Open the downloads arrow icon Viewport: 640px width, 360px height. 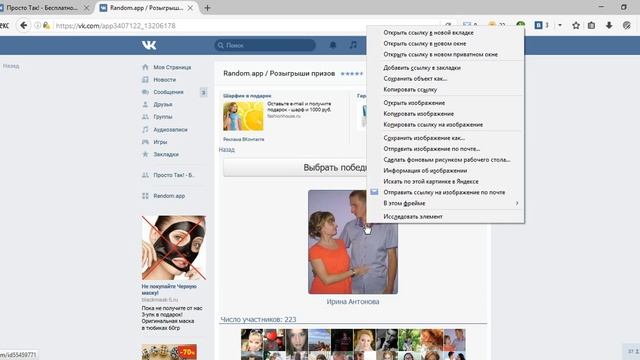point(609,25)
